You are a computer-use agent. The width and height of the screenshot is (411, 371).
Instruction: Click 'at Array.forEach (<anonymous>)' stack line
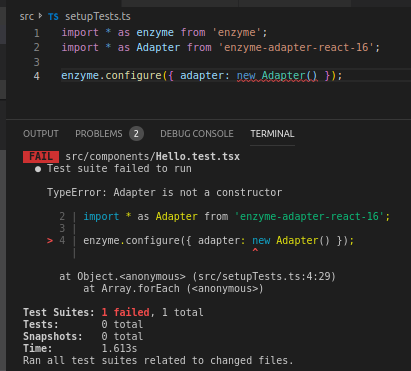(173, 288)
